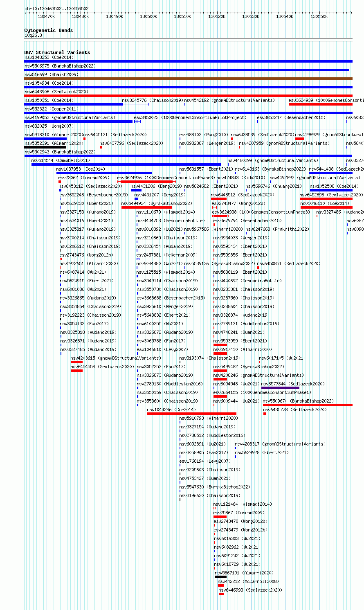
Task: Select esv2743477 (Wong2012b) label
Action: click(x=238, y=204)
